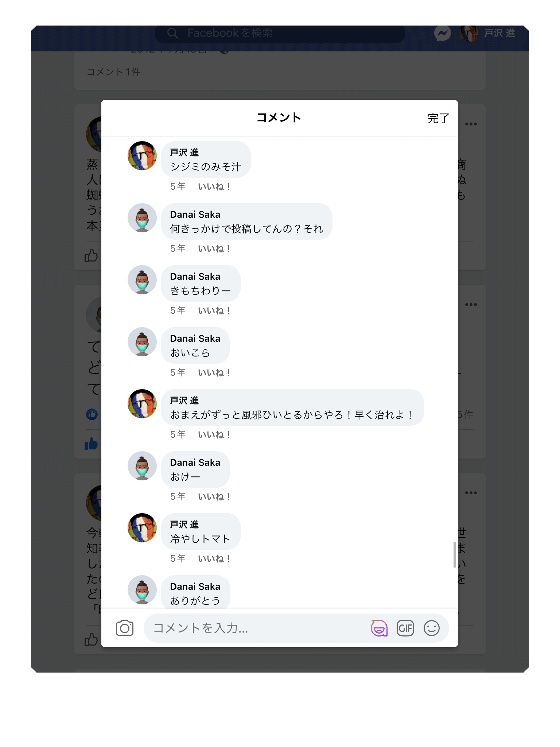Click 戸沢 進 profile name in the top bar
Screen dimensions: 560x747
pyautogui.click(x=500, y=33)
